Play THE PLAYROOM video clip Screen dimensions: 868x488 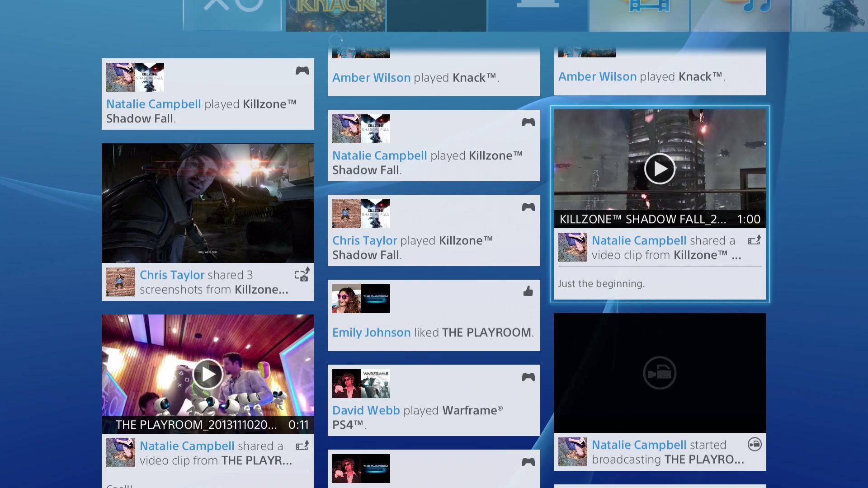[x=208, y=374]
